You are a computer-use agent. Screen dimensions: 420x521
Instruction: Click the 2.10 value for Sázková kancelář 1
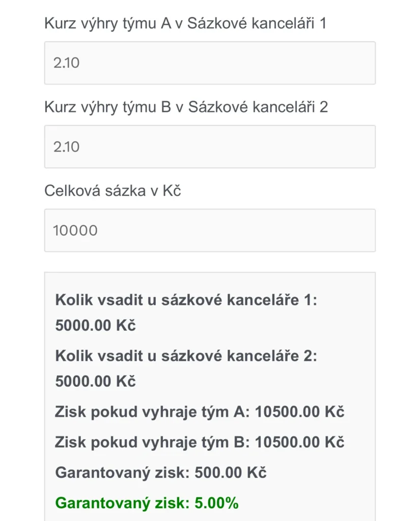pos(67,63)
